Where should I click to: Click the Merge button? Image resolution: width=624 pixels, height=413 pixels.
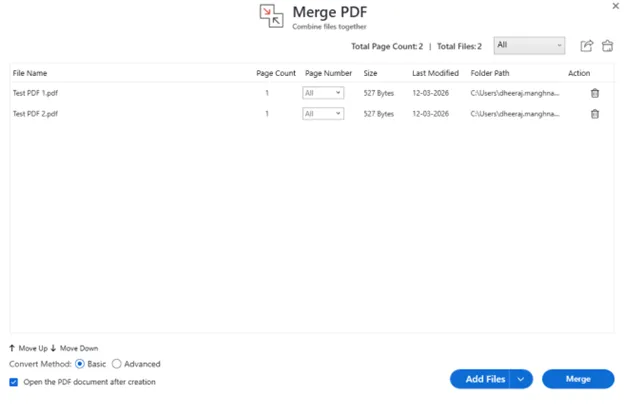578,379
